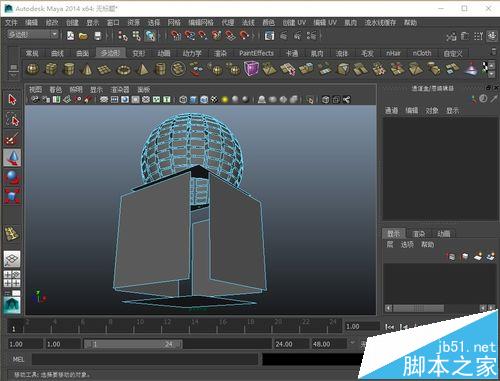This screenshot has height=381, width=500.
Task: Click the MEL command input field
Action: [x=145, y=359]
